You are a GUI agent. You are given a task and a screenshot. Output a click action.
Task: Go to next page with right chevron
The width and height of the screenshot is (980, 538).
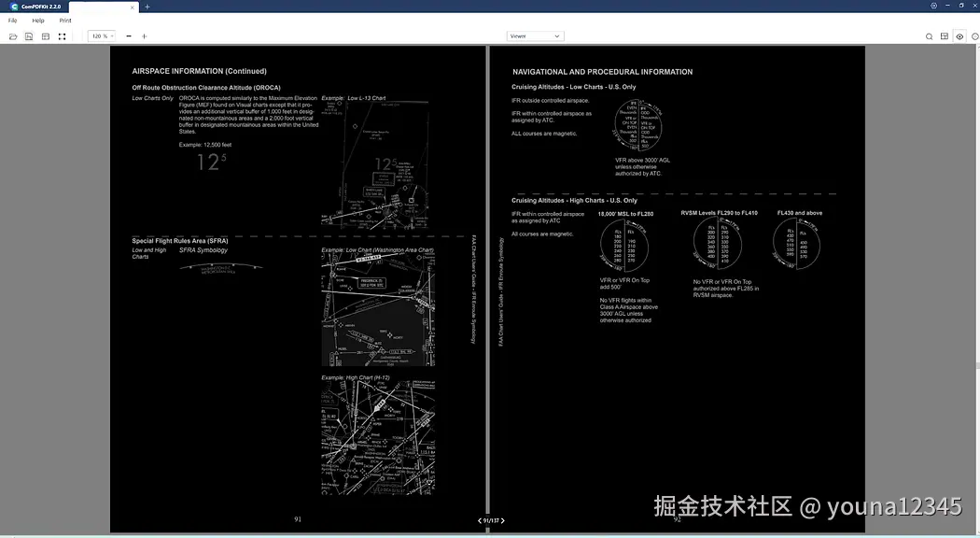(x=502, y=520)
